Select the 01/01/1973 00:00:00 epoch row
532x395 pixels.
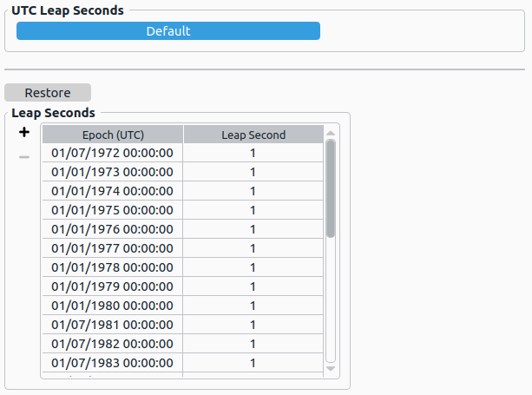(x=113, y=172)
